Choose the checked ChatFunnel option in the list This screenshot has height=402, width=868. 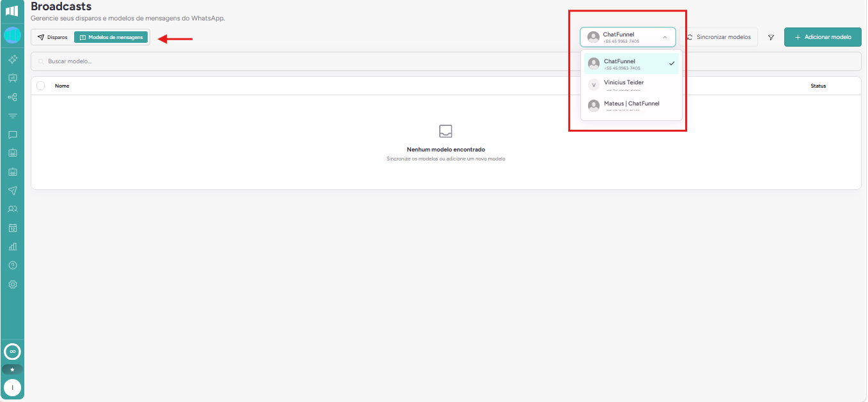pyautogui.click(x=631, y=64)
